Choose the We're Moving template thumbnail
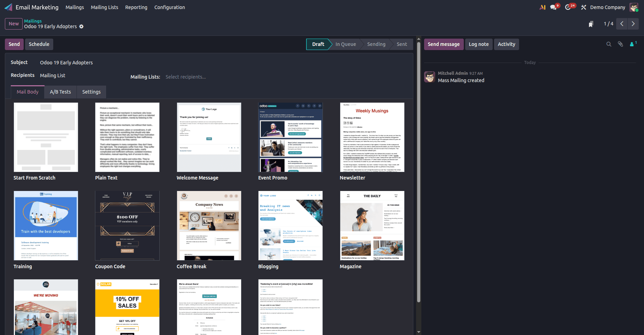 [46, 307]
